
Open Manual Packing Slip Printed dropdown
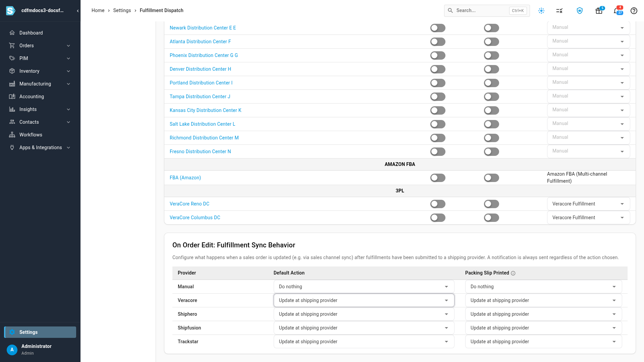coord(543,287)
